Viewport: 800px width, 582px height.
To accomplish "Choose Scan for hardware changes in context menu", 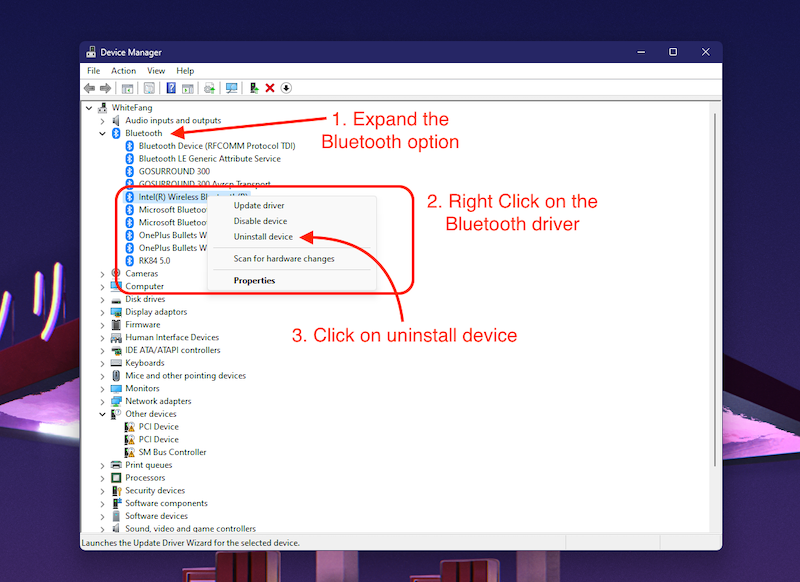I will click(292, 259).
